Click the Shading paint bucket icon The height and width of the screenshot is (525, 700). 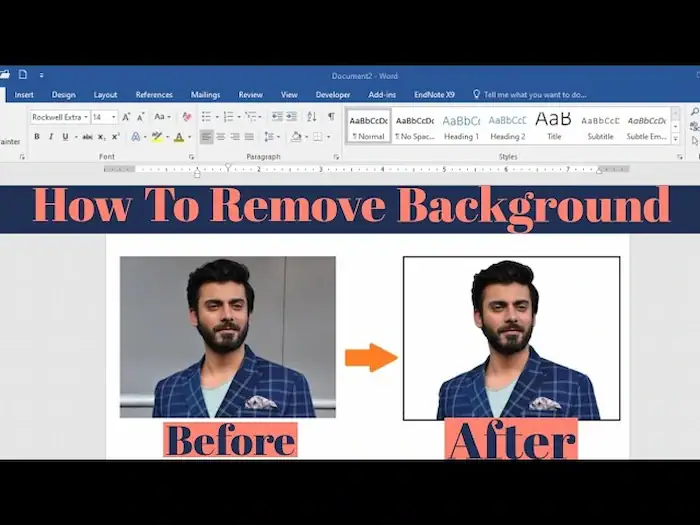[296, 137]
